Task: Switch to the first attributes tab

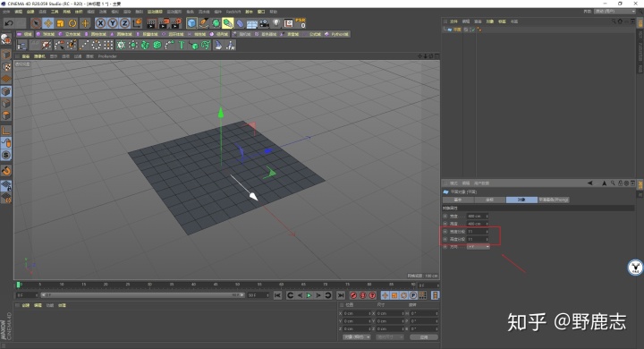Action: click(458, 200)
